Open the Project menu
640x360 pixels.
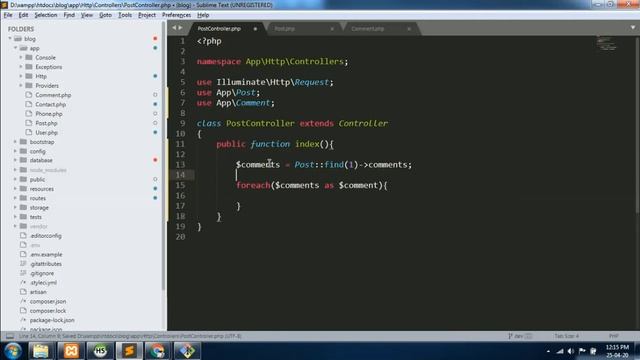point(147,15)
